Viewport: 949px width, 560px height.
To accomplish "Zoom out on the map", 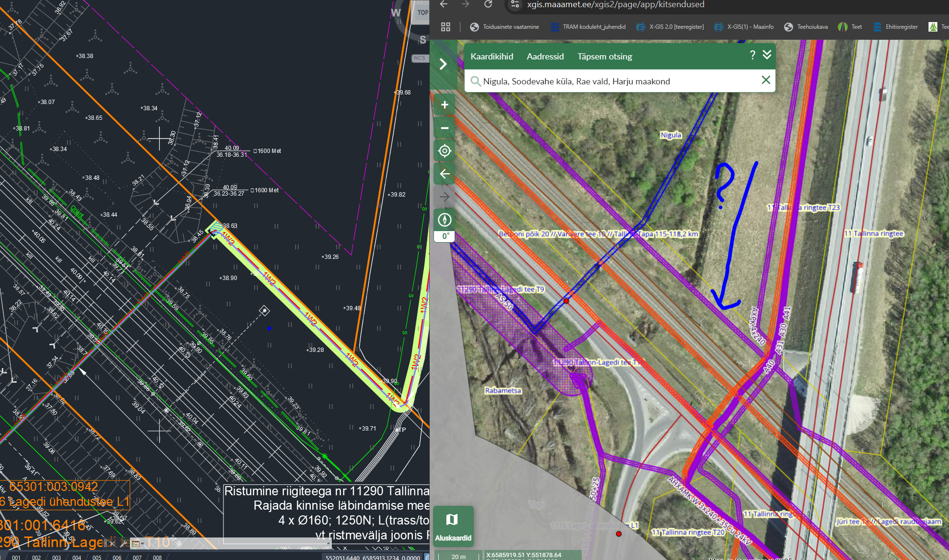I will [445, 128].
